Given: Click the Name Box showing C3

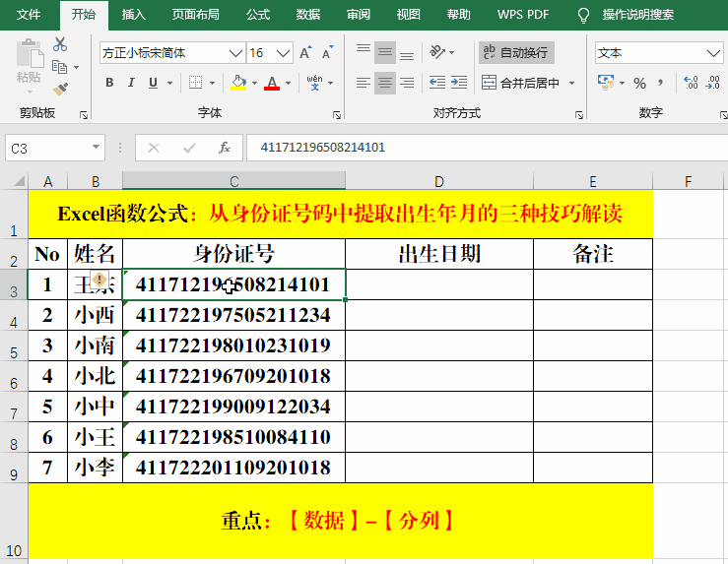Looking at the screenshot, I should 55,148.
